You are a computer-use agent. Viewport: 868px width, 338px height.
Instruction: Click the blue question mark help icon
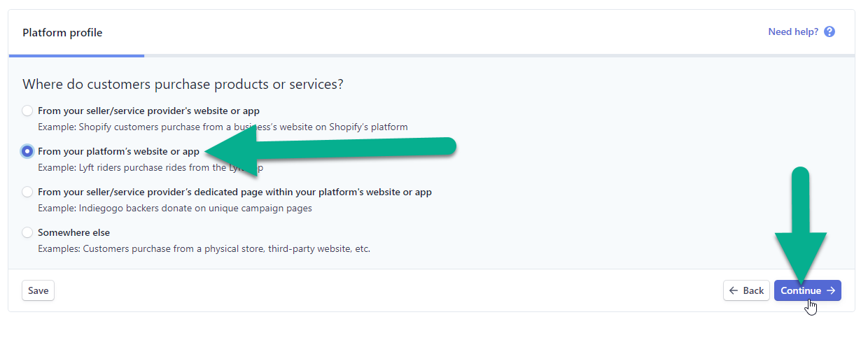(x=829, y=31)
